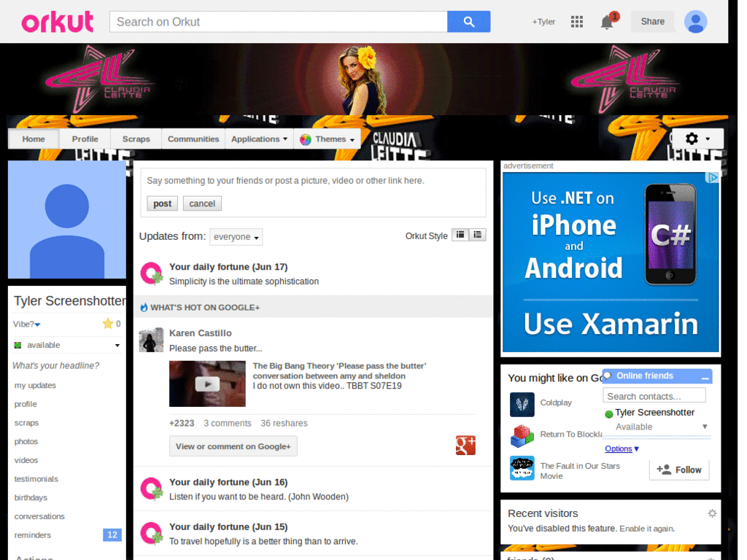
Task: Click The Fault in Our Stars icon
Action: coord(522,468)
